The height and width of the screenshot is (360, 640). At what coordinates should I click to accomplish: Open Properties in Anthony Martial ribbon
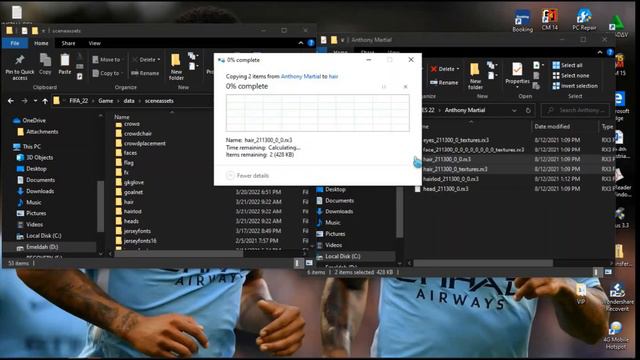(x=517, y=74)
